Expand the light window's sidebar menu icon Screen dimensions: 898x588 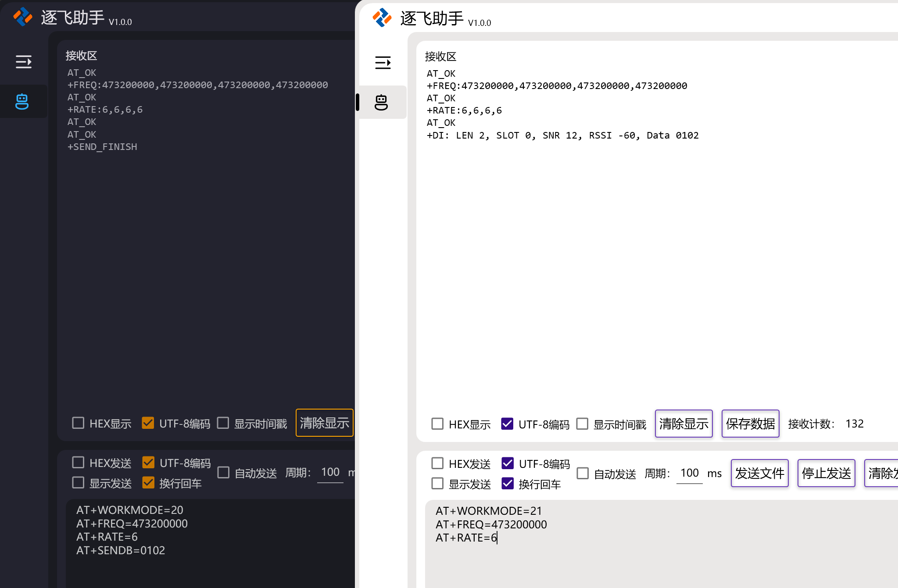pos(383,63)
